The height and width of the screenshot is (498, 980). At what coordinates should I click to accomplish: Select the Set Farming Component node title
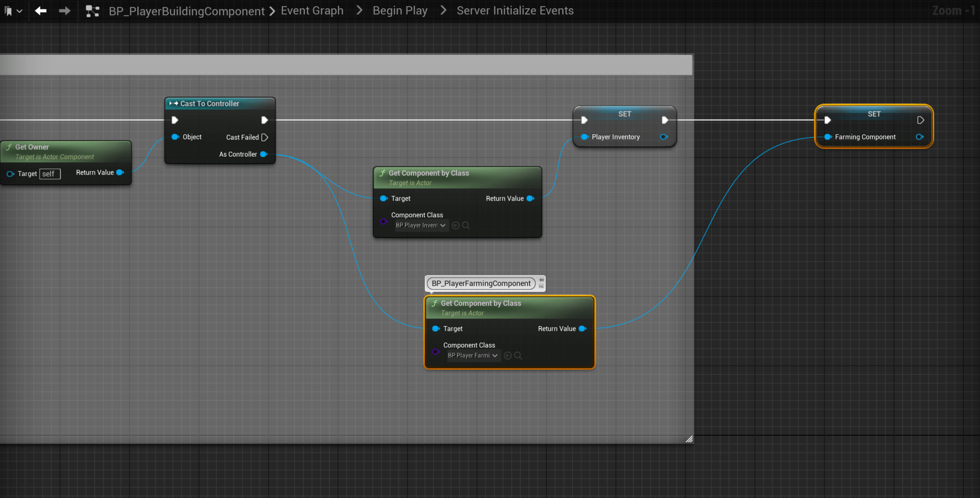click(x=874, y=114)
